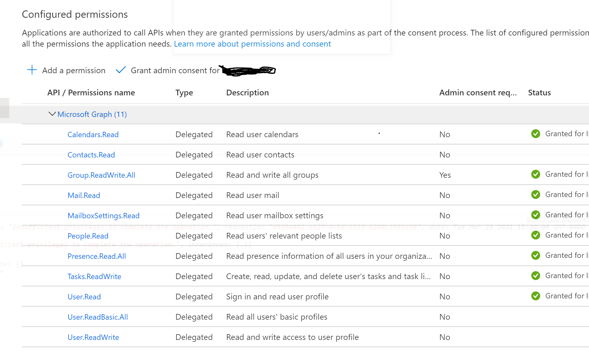
Task: Click the Type column header
Action: 184,93
